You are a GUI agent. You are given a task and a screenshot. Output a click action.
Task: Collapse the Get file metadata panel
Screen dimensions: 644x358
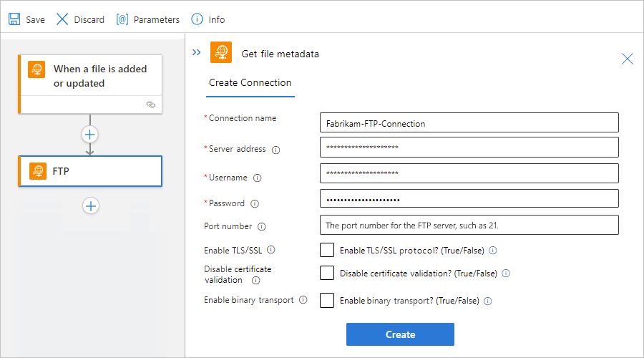[x=197, y=52]
